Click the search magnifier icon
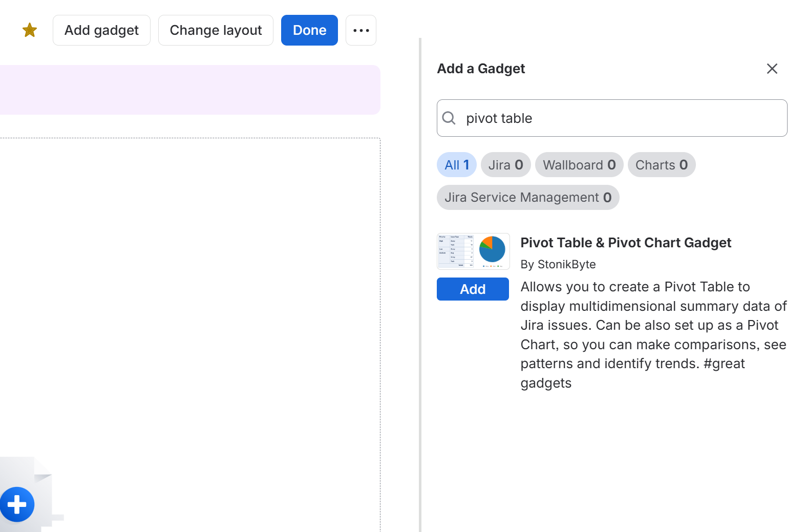 click(x=449, y=118)
